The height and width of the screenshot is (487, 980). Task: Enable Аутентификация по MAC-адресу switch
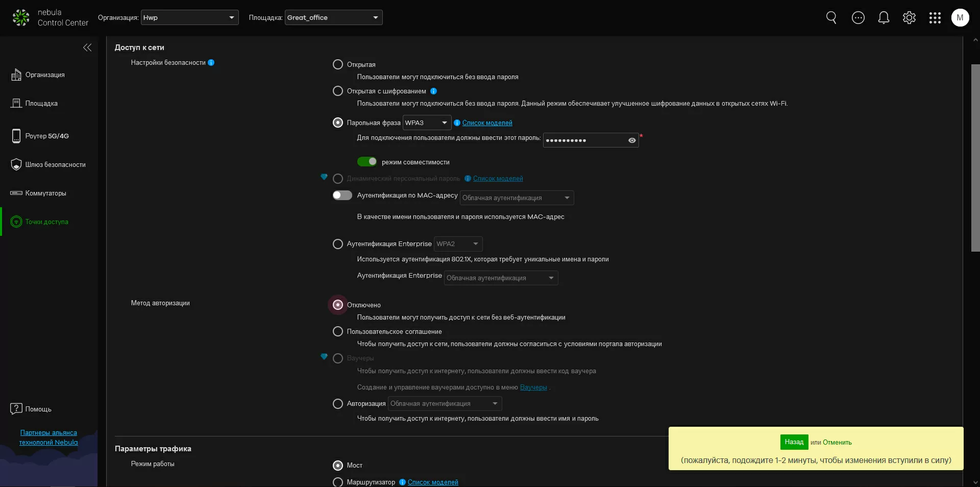tap(342, 196)
